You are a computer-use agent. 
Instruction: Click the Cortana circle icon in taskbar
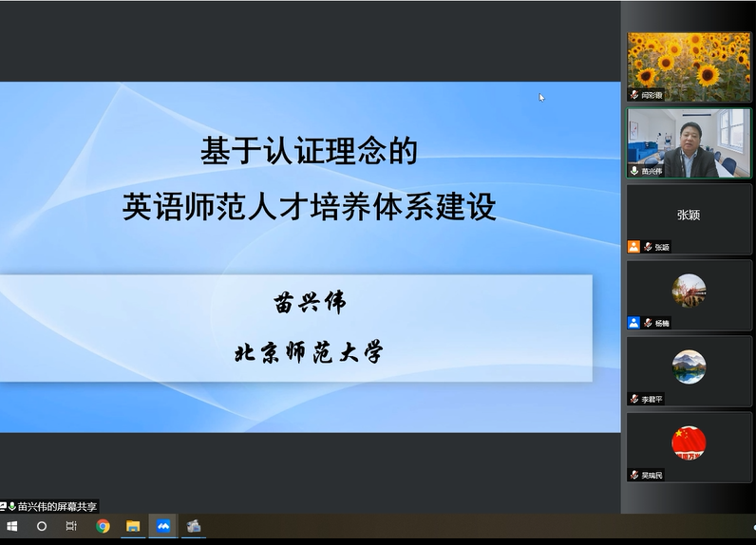[x=42, y=526]
